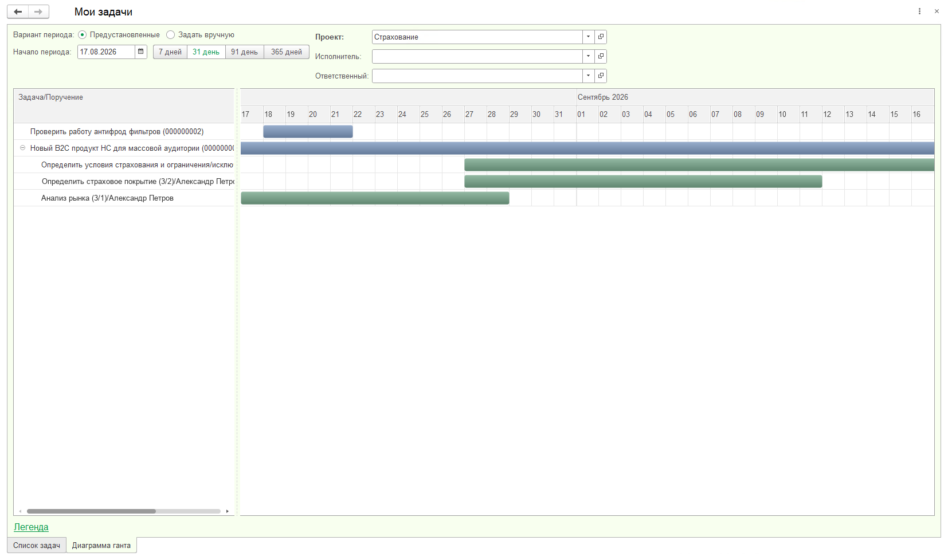The height and width of the screenshot is (560, 952).
Task: Click the Gantt bar for Определить страховое покрытие
Action: [x=643, y=181]
